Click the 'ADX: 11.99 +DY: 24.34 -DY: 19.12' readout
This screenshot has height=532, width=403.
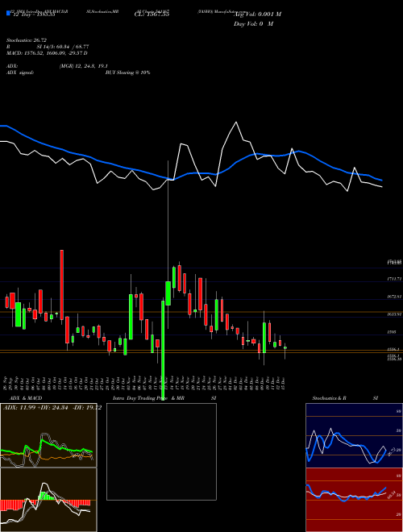(x=52, y=408)
